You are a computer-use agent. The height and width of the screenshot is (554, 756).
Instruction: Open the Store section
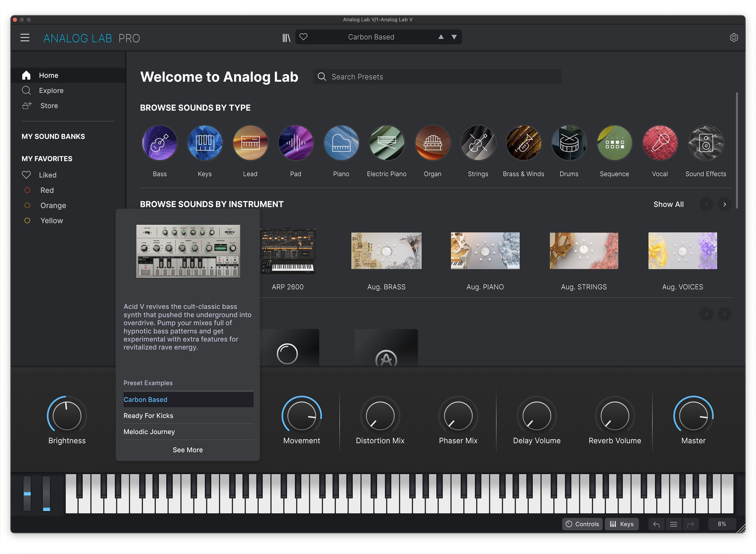pyautogui.click(x=49, y=105)
